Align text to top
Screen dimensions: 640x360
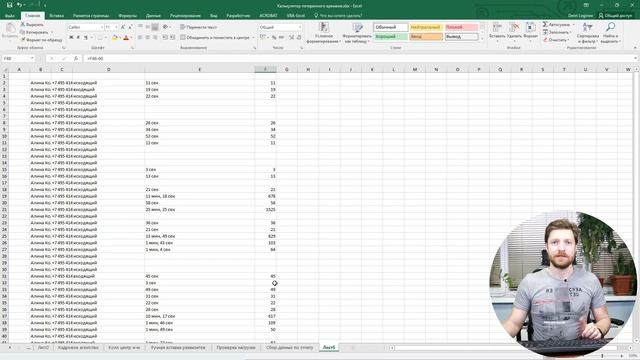click(x=140, y=27)
